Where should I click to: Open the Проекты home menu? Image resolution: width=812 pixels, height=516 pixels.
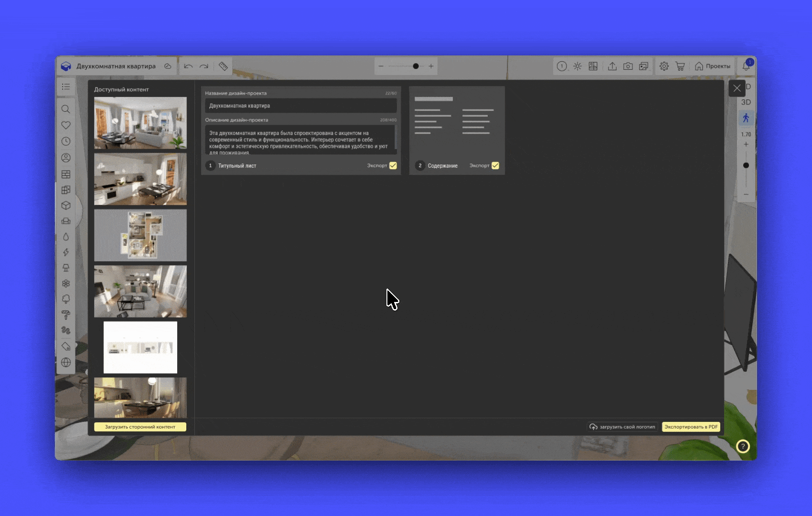(712, 66)
